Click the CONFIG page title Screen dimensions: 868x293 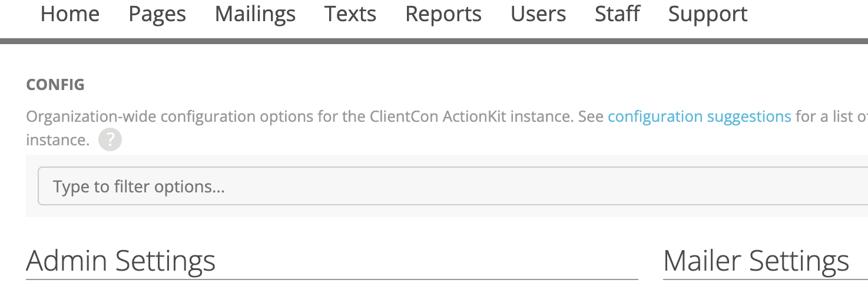(55, 85)
